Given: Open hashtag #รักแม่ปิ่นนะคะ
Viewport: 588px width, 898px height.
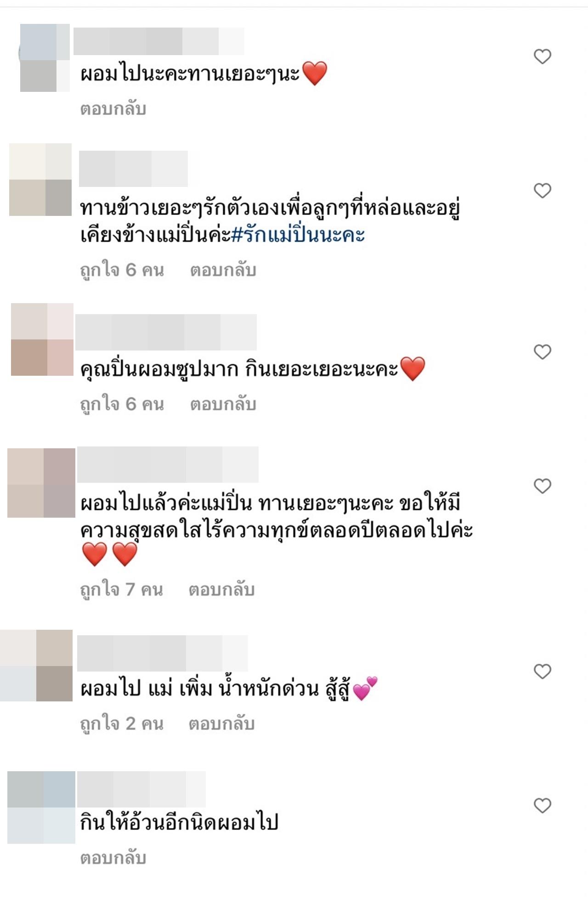Looking at the screenshot, I should [x=298, y=235].
